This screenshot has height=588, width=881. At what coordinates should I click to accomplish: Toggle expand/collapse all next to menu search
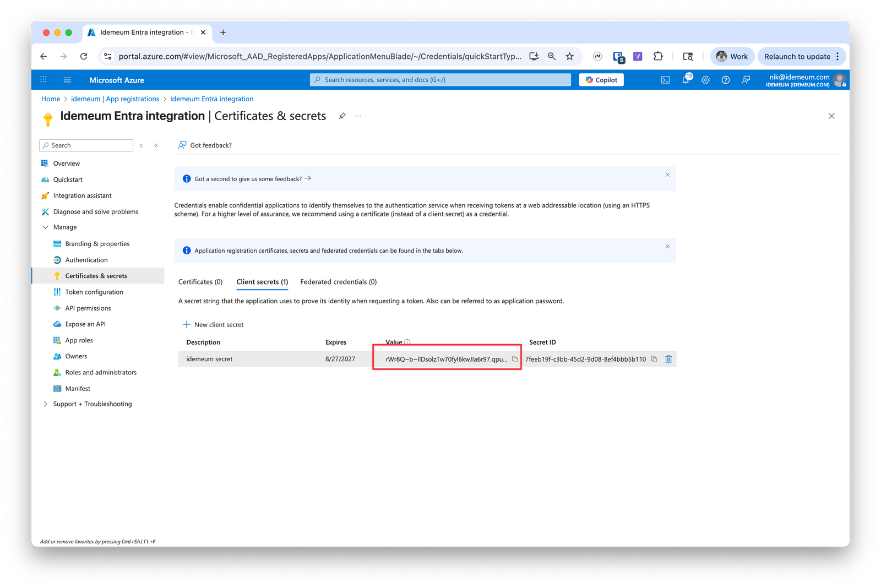click(x=142, y=145)
